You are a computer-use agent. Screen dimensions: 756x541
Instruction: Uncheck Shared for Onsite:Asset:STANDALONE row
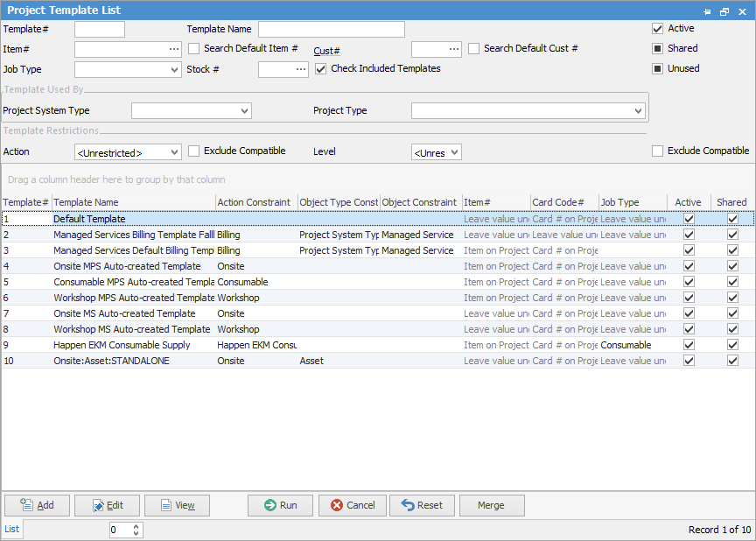(x=733, y=361)
